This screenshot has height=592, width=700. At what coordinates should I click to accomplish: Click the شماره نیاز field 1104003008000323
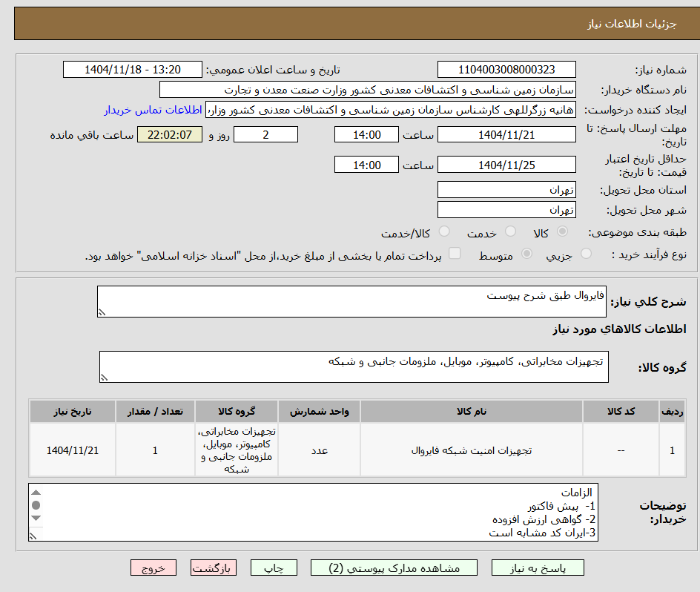(x=506, y=70)
